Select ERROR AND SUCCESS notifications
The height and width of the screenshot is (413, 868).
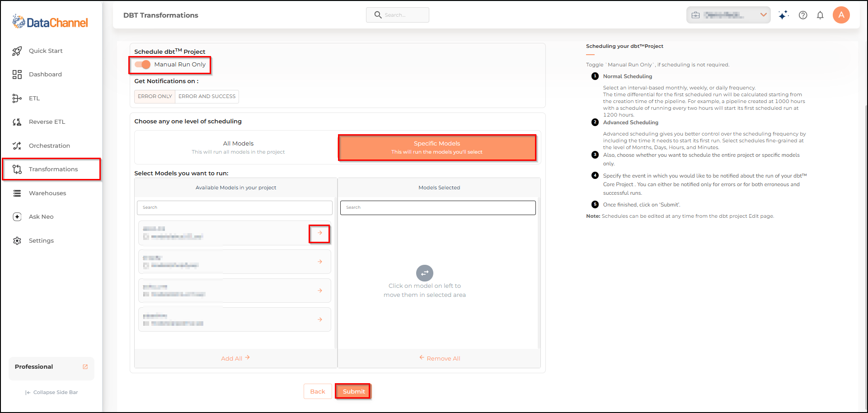pyautogui.click(x=207, y=97)
